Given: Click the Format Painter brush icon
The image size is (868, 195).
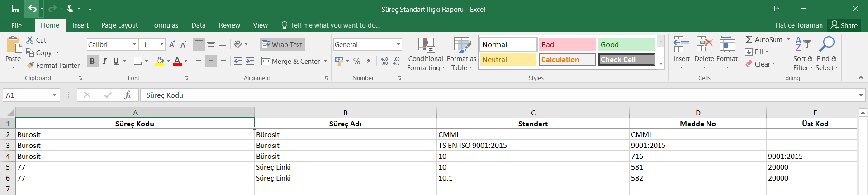Looking at the screenshot, I should coord(30,65).
